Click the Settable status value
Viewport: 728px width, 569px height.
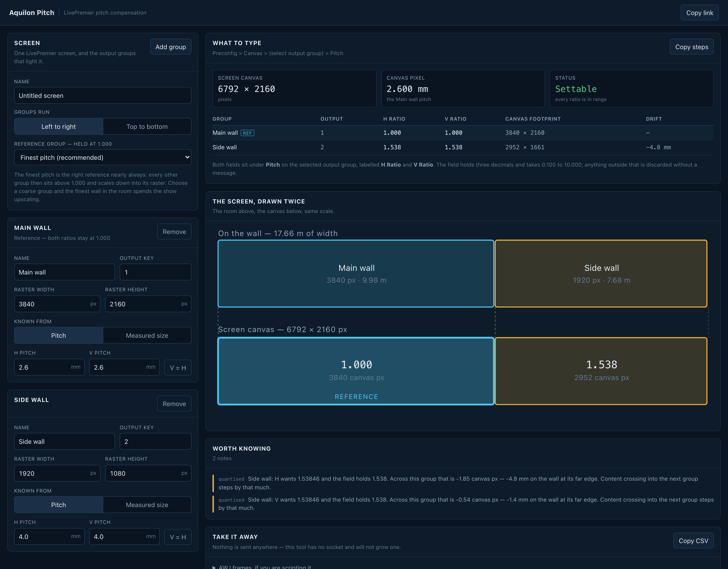pos(576,89)
